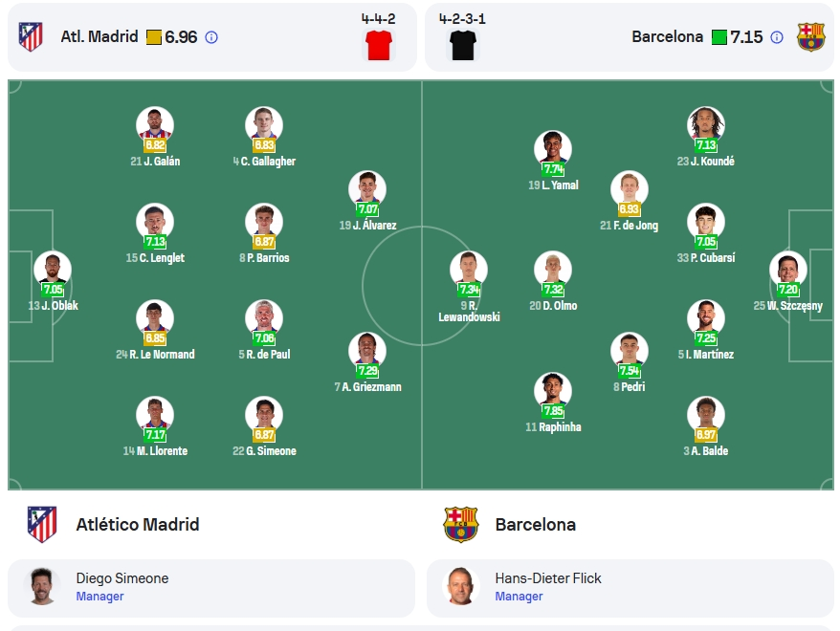Viewport: 840px width, 631px height.
Task: Click the Atlético Madrid crest in header
Action: tap(31, 36)
